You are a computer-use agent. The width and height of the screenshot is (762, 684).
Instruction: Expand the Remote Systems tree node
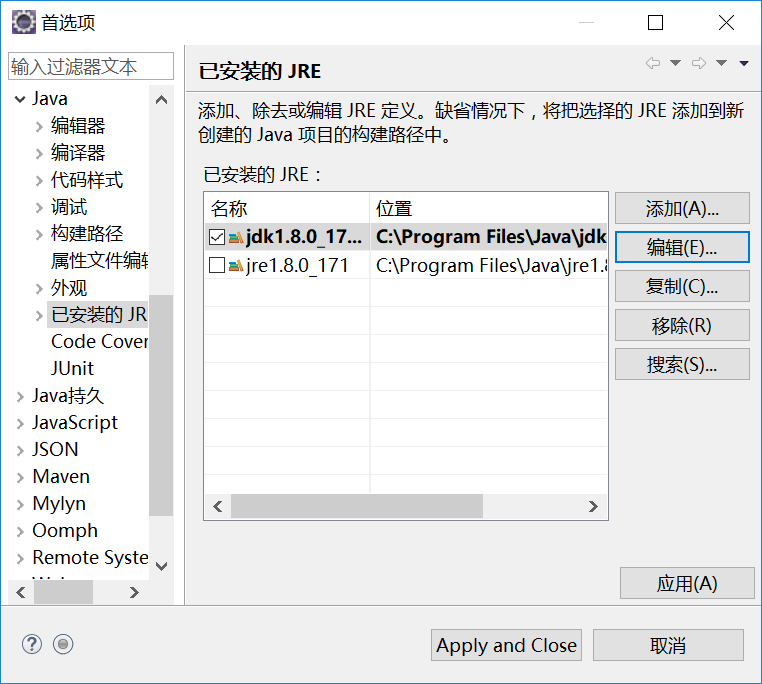click(20, 559)
